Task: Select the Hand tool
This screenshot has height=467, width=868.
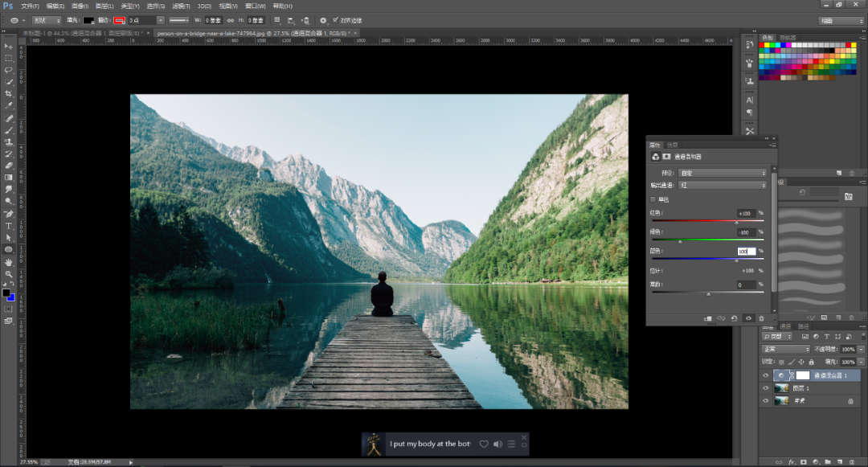Action: [8, 262]
